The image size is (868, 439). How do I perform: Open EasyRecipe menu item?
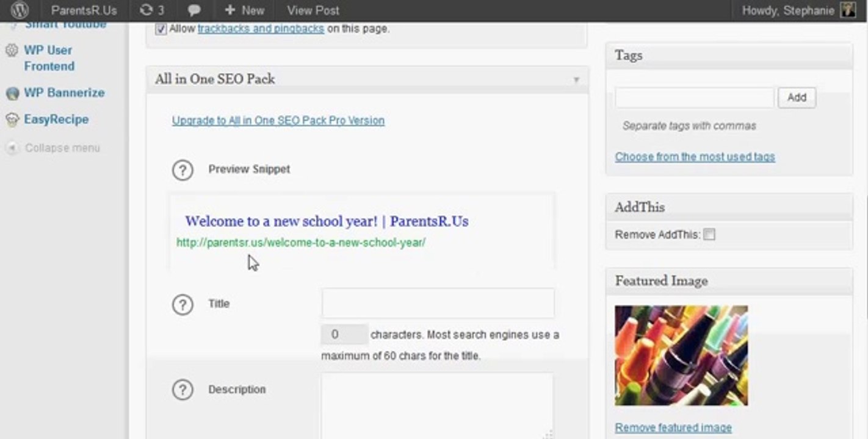[56, 120]
